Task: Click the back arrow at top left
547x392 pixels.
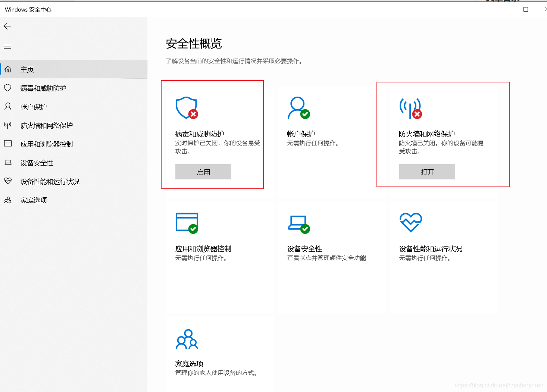Action: 7,26
